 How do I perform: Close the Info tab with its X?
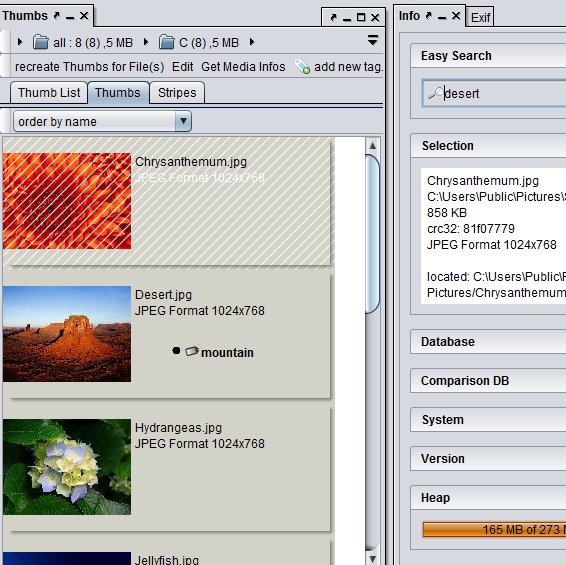pos(456,16)
